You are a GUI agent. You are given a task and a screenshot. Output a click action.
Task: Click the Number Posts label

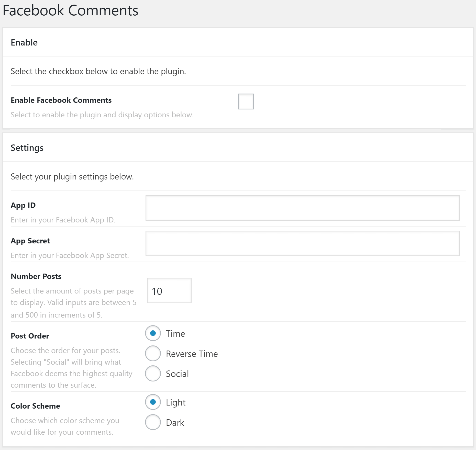(x=36, y=276)
